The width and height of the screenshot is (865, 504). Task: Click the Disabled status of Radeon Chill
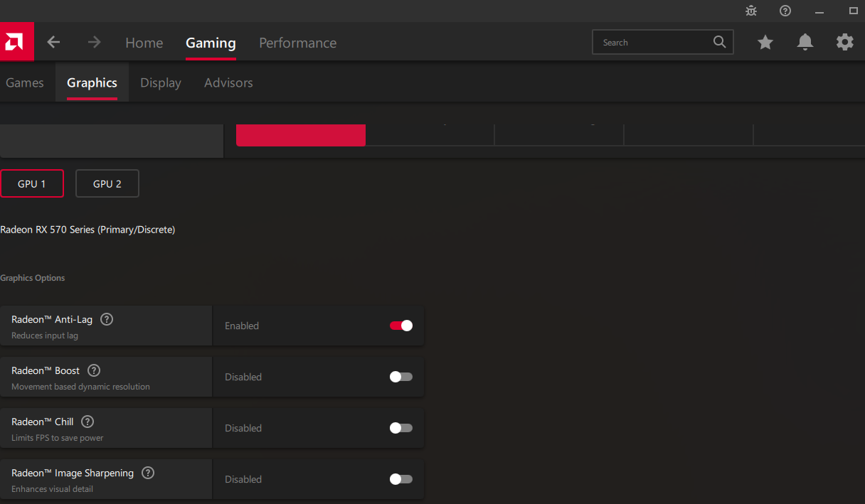(243, 428)
